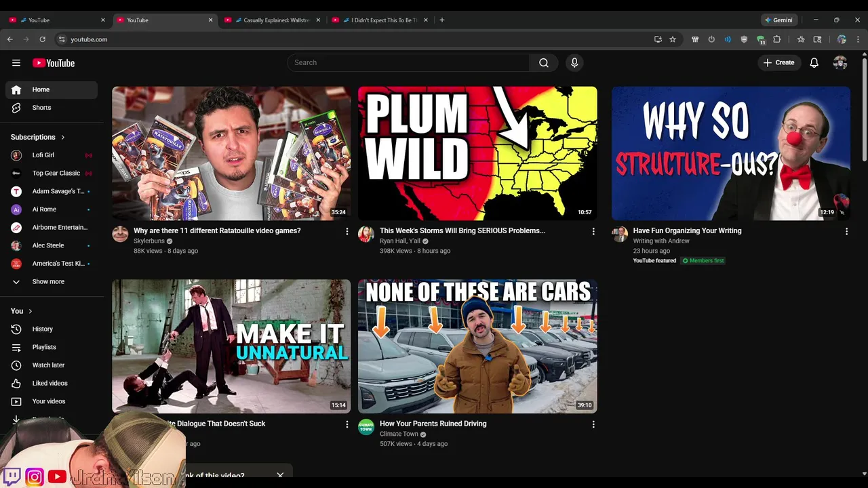Open the MAKE IT UNNATURAL thumbnail
The height and width of the screenshot is (488, 868).
click(x=231, y=346)
